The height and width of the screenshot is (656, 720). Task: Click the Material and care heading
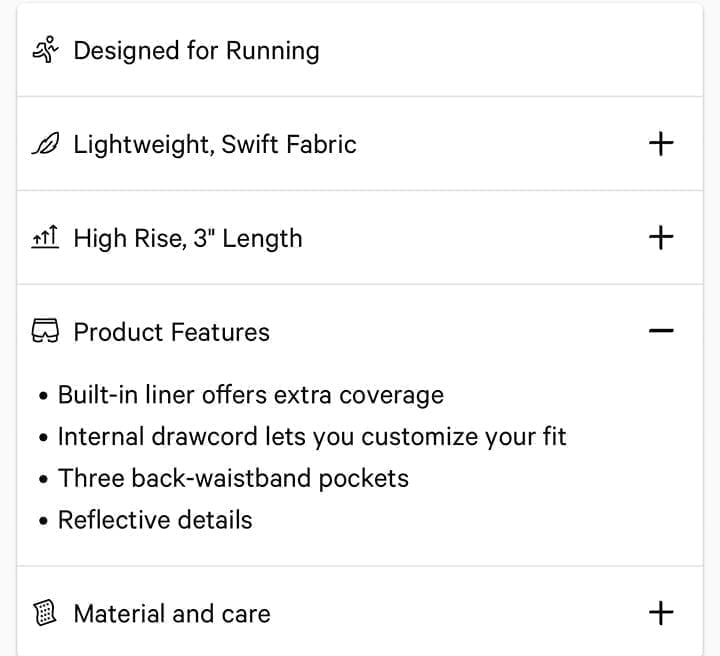pos(172,614)
